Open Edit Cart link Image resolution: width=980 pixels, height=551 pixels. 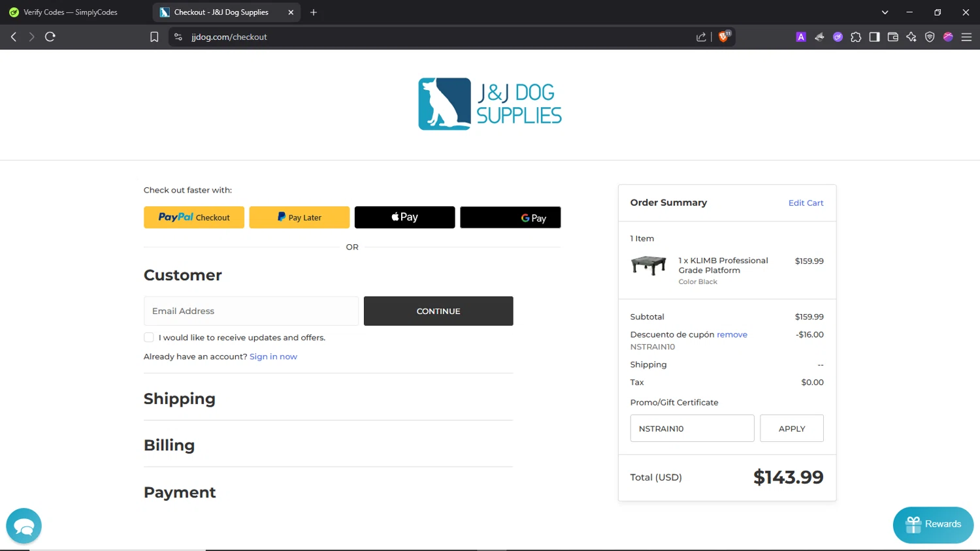[806, 203]
